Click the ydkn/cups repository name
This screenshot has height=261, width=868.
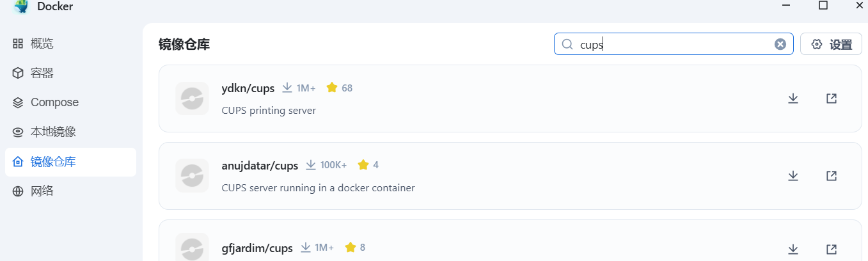click(248, 88)
